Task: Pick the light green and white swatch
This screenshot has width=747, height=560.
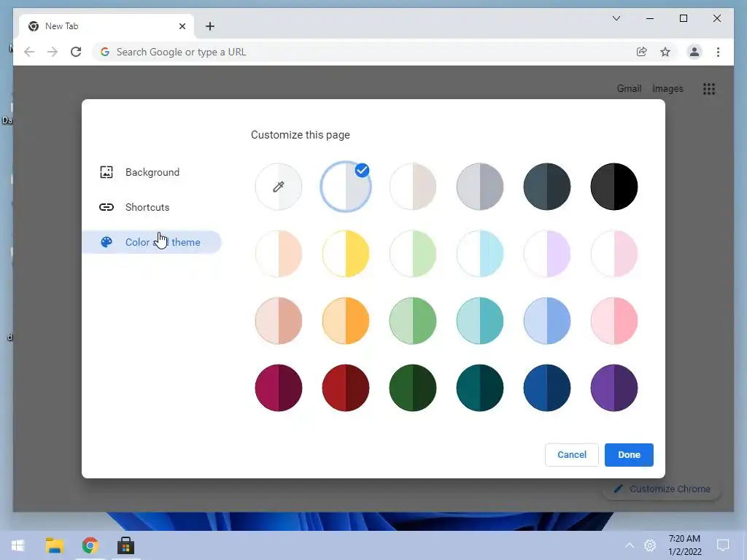Action: [413, 254]
